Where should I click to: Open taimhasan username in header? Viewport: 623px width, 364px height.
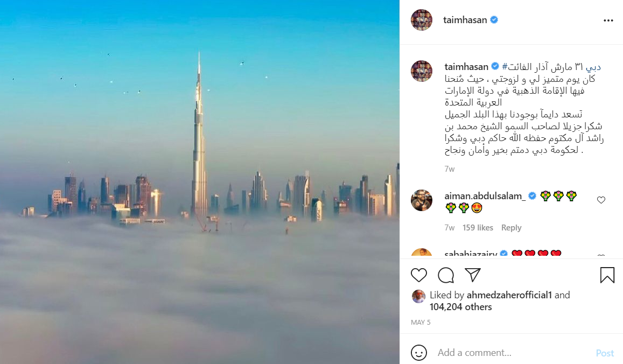click(x=465, y=20)
